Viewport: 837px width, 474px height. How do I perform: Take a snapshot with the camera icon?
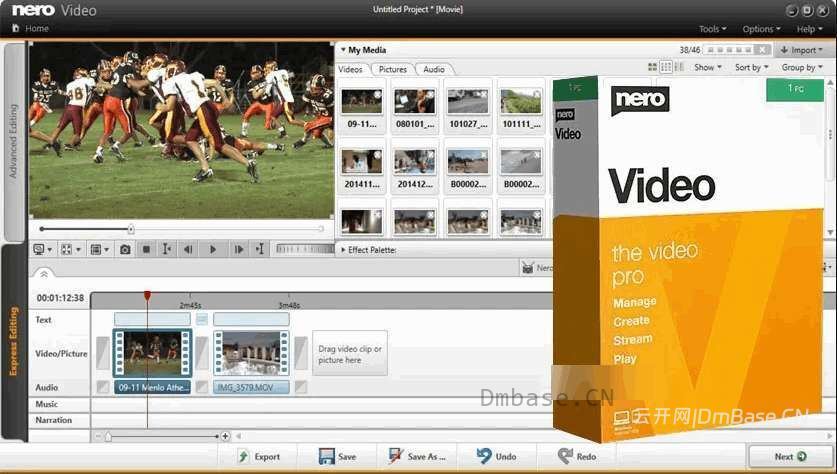(x=125, y=249)
